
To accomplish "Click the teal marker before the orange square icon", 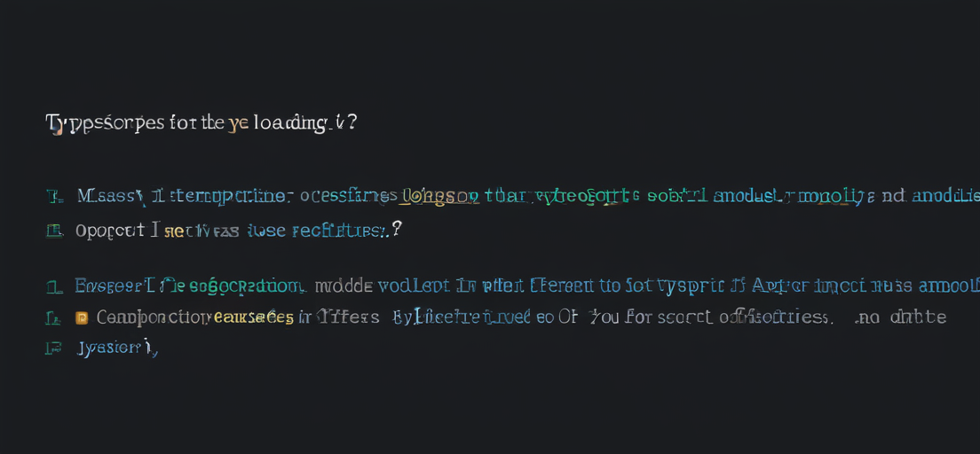I will [55, 318].
